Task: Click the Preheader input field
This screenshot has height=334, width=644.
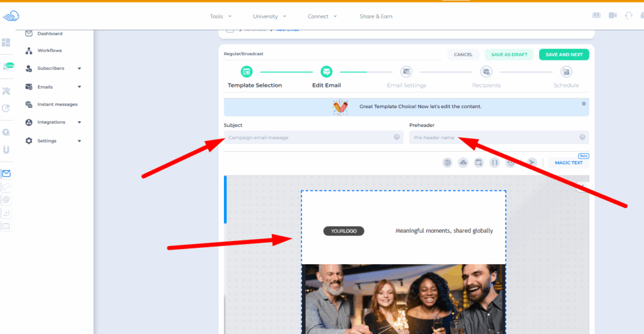Action: 491,137
